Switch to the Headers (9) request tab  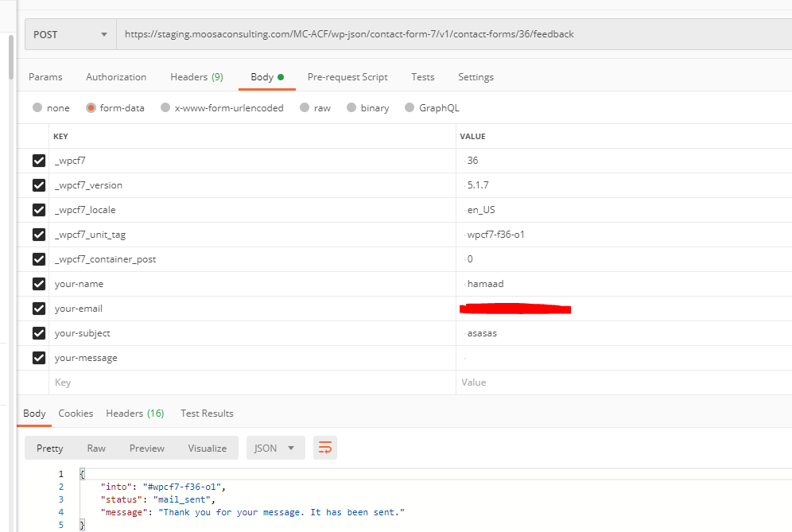point(196,77)
